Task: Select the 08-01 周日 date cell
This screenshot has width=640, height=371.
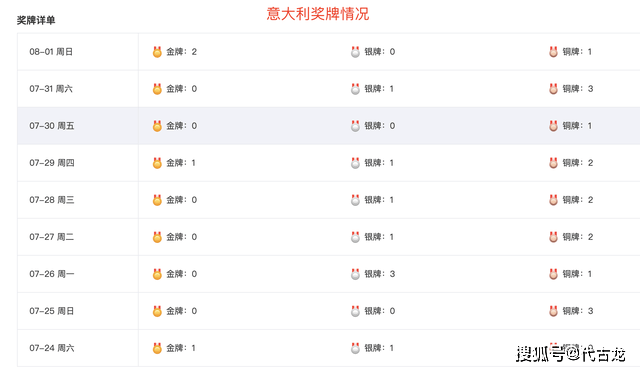Action: tap(78, 52)
